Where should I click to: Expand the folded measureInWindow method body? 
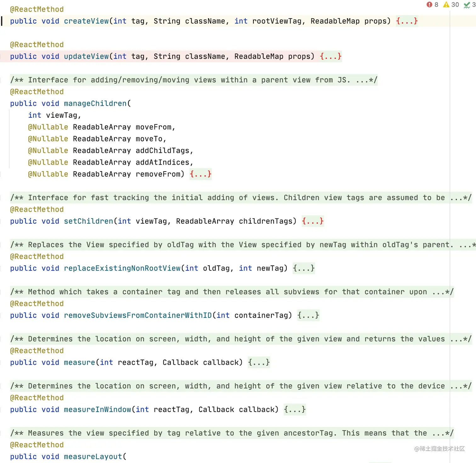tap(295, 409)
